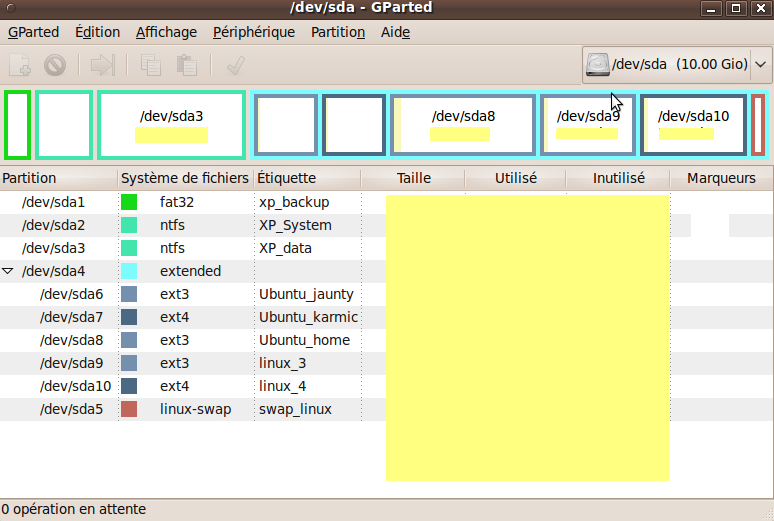Image resolution: width=774 pixels, height=521 pixels.
Task: Click the Marqueurs column header
Action: 721,178
